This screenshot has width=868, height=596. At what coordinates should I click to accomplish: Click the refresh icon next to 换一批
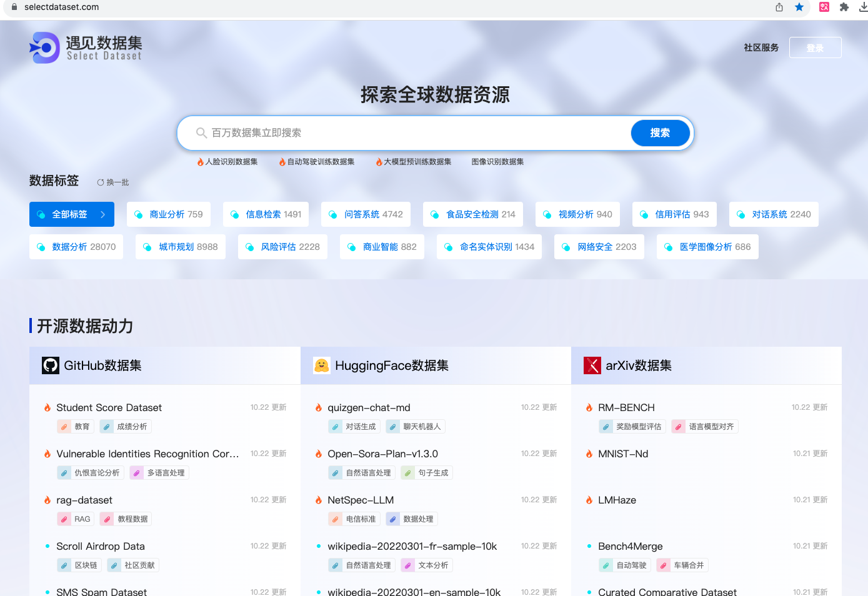pyautogui.click(x=100, y=182)
